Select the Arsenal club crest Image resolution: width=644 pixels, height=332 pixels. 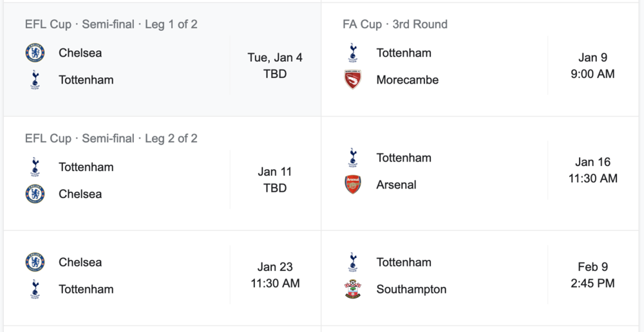click(352, 185)
